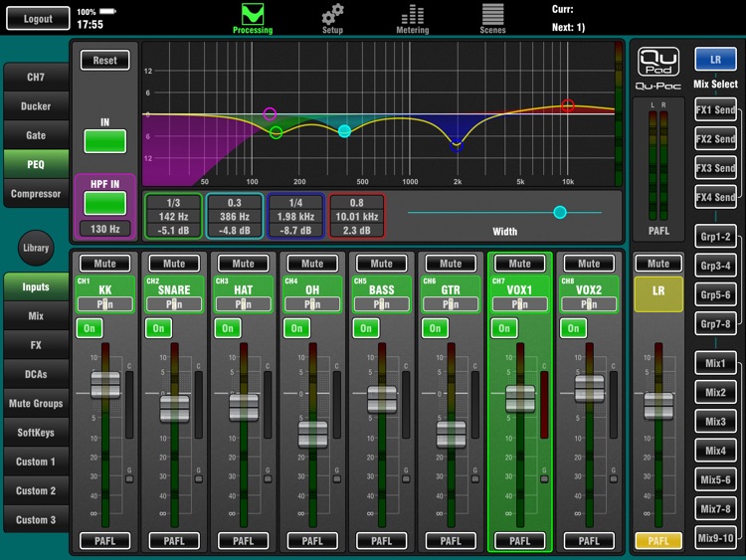Open the Setup gears icon

[332, 17]
